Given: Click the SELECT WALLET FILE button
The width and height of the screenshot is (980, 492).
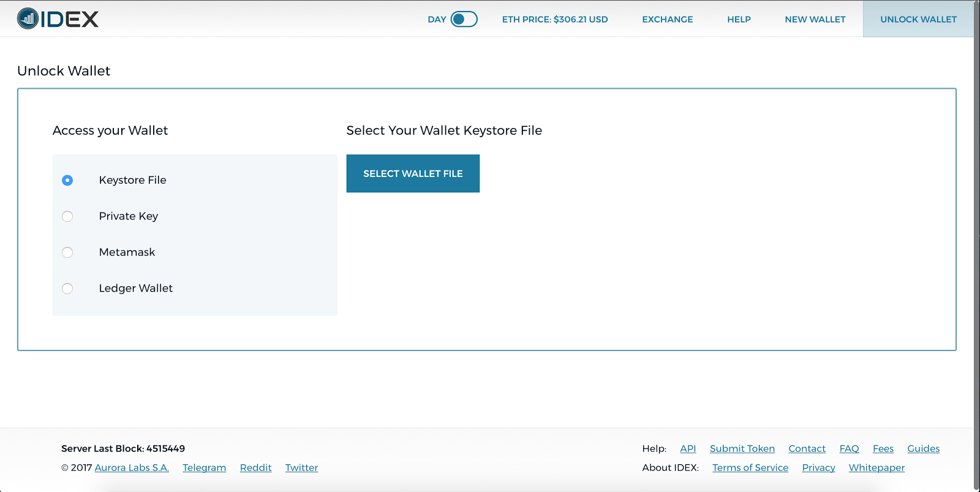Looking at the screenshot, I should coord(413,173).
